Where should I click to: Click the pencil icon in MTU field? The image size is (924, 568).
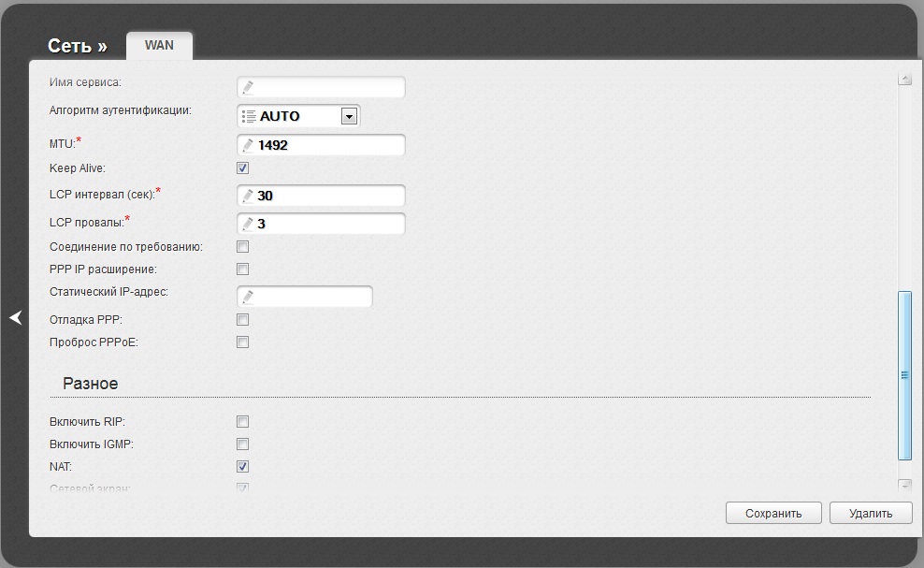pyautogui.click(x=248, y=145)
